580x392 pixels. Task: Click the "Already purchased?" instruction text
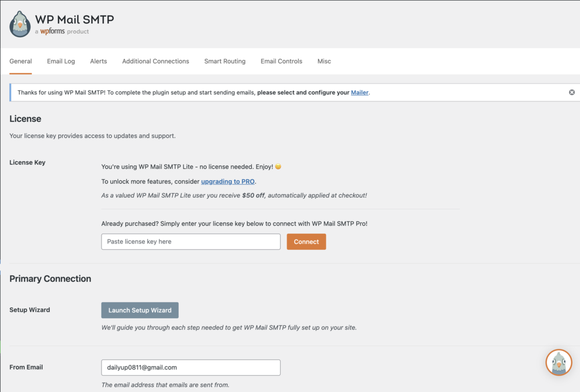click(234, 224)
